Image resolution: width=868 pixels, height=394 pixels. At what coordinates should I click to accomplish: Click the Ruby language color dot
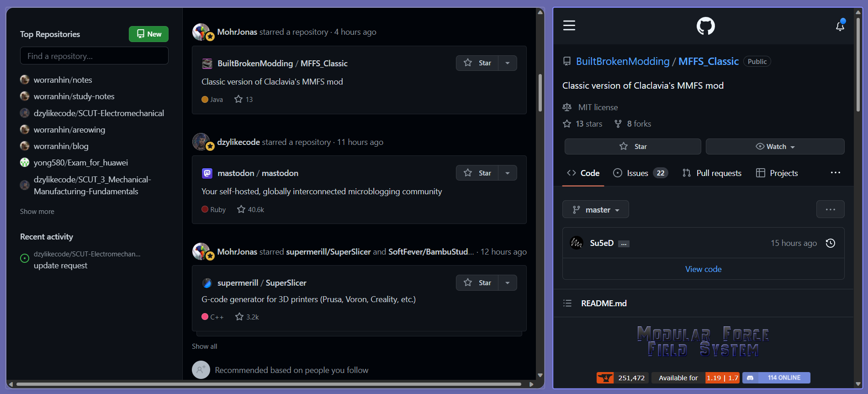pos(205,209)
